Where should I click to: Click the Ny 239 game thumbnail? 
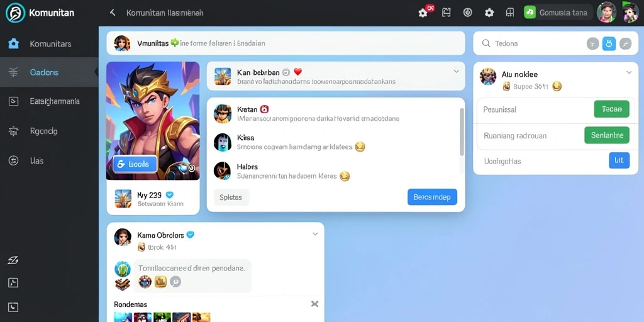point(123,198)
